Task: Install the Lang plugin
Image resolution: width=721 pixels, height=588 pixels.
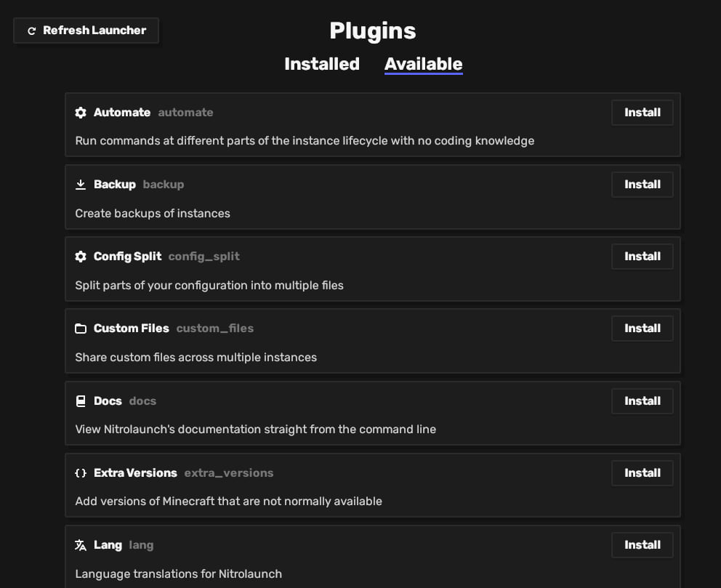Action: [642, 545]
